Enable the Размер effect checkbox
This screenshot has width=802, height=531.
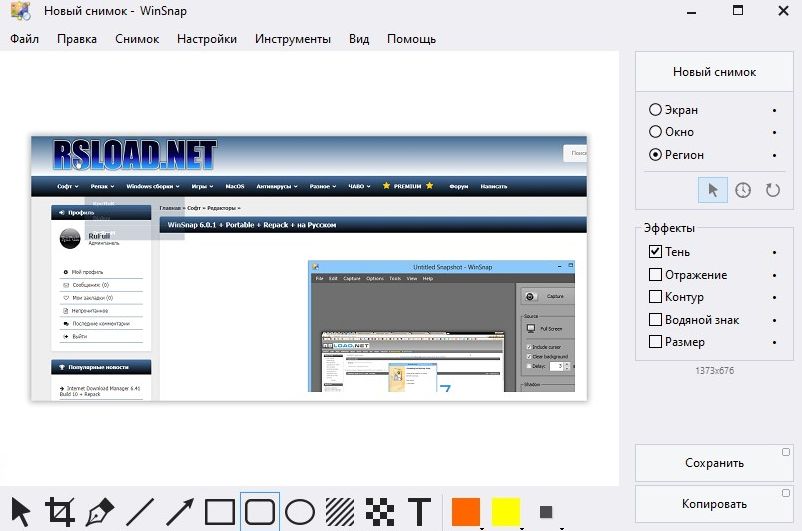(655, 342)
